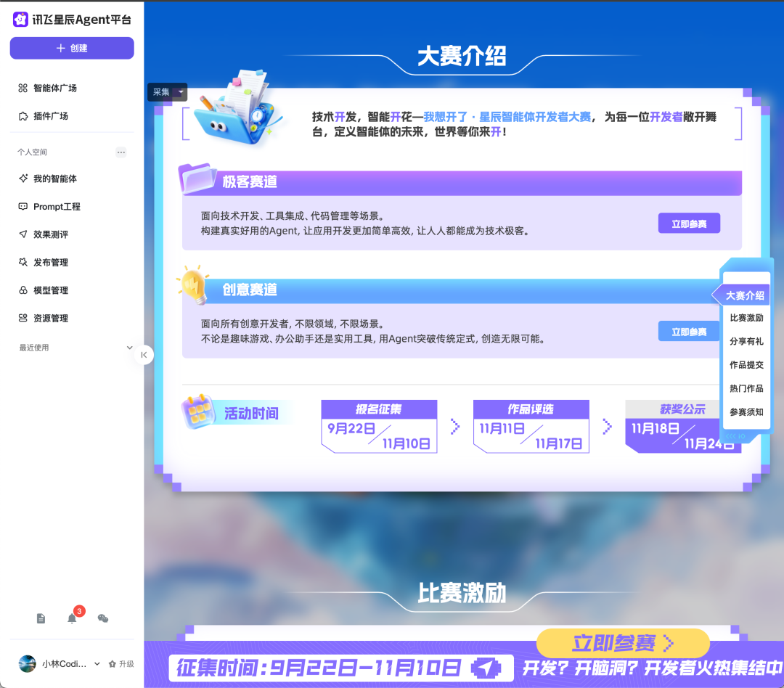Click the 报名征集 date card
The height and width of the screenshot is (688, 784).
point(379,427)
